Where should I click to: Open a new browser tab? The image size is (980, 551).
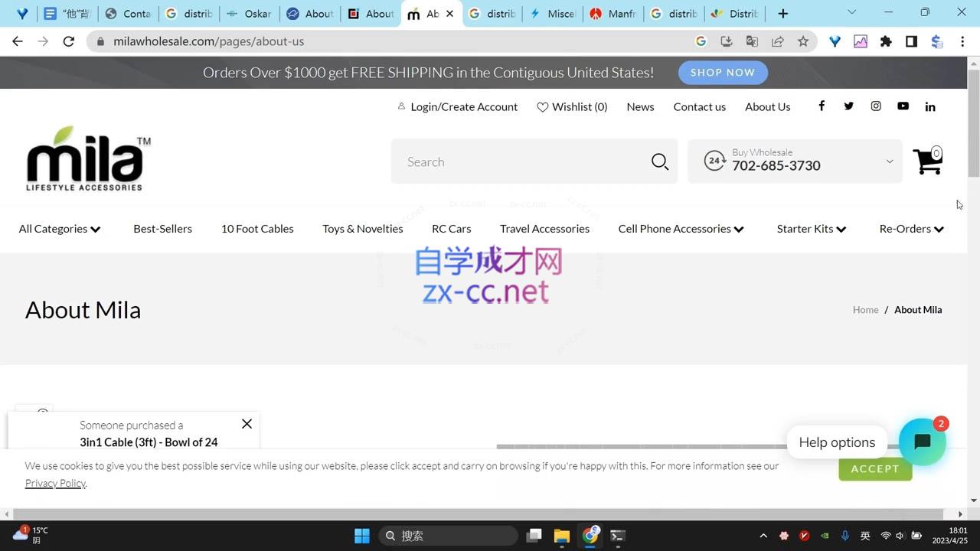click(x=782, y=14)
